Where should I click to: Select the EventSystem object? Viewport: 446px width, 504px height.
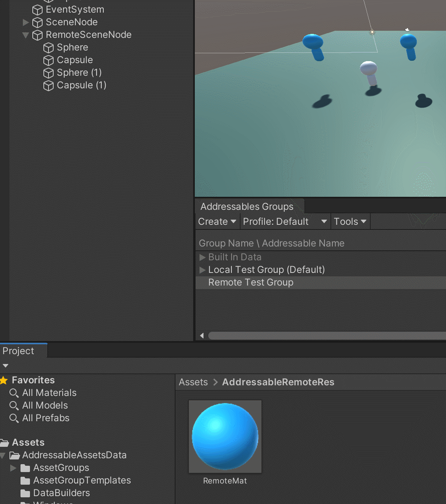[x=75, y=9]
